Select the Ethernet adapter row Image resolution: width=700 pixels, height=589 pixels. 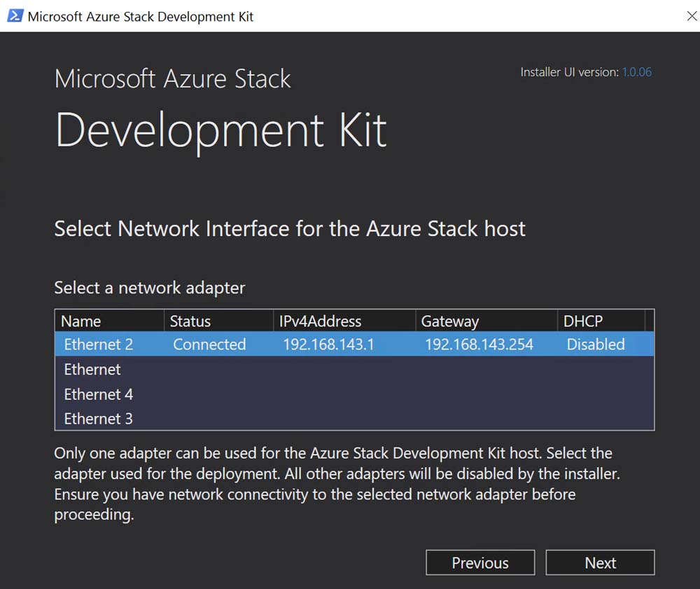pyautogui.click(x=92, y=370)
